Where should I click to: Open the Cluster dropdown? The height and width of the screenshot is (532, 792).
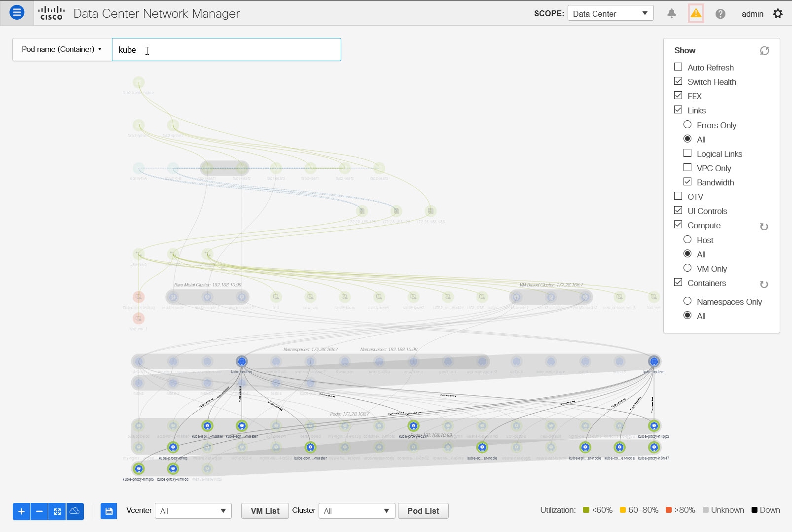[357, 511]
